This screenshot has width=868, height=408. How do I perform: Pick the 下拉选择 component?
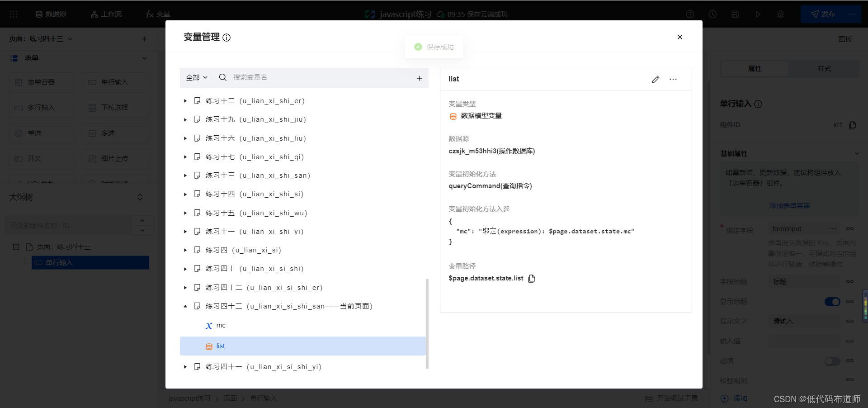click(116, 108)
